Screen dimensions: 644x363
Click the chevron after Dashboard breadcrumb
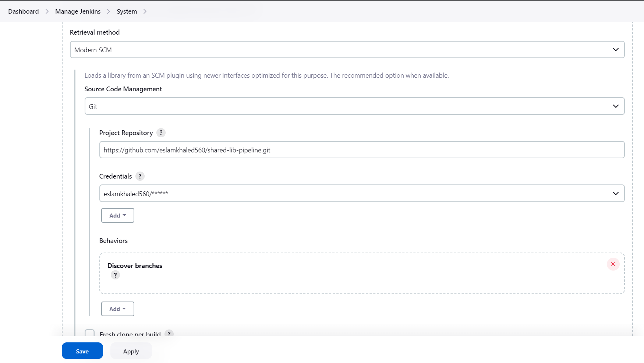click(x=47, y=11)
